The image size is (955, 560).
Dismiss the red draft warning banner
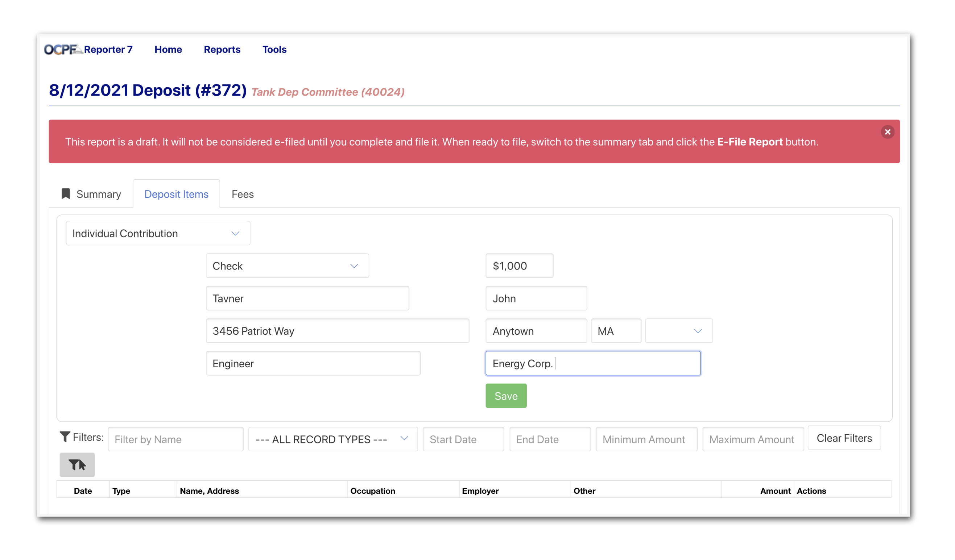[887, 132]
